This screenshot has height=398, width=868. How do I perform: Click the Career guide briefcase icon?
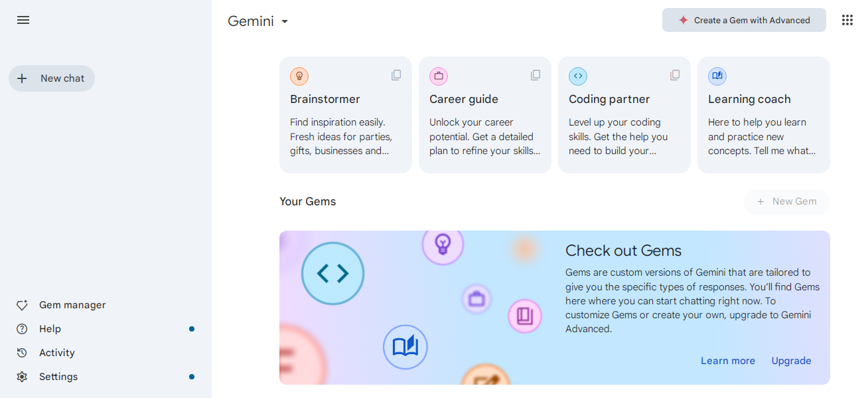(439, 76)
